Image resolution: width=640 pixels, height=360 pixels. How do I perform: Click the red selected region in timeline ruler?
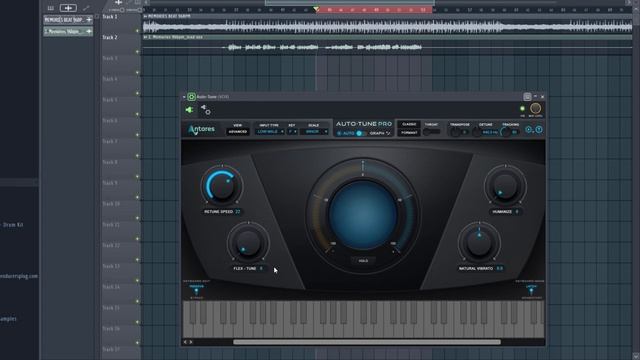tap(375, 9)
